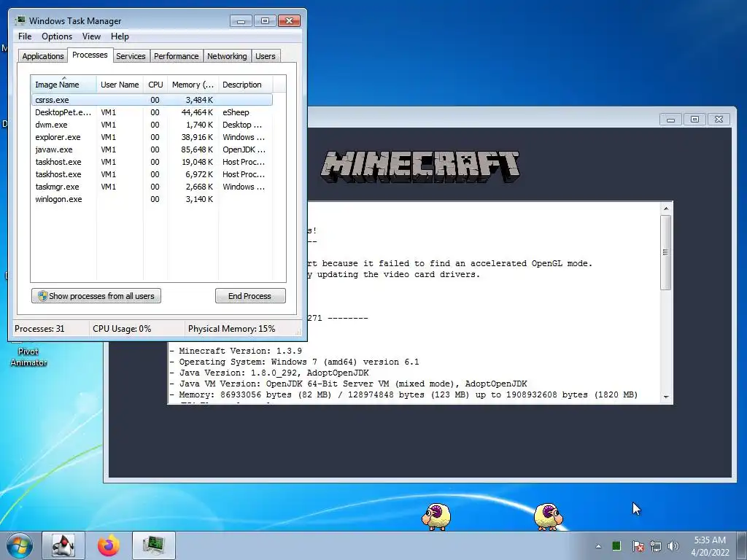The image size is (747, 560).
Task: Select the taskmgr.exe process row
Action: (x=152, y=187)
